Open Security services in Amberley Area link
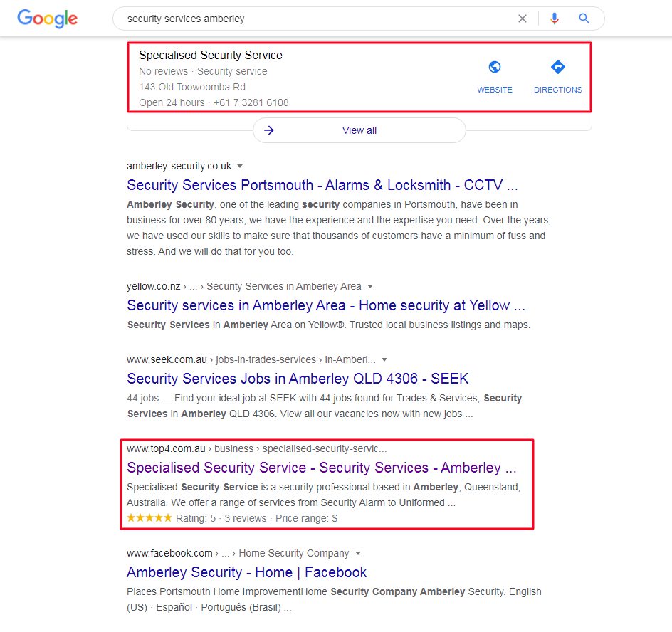The height and width of the screenshot is (632, 672). click(326, 305)
